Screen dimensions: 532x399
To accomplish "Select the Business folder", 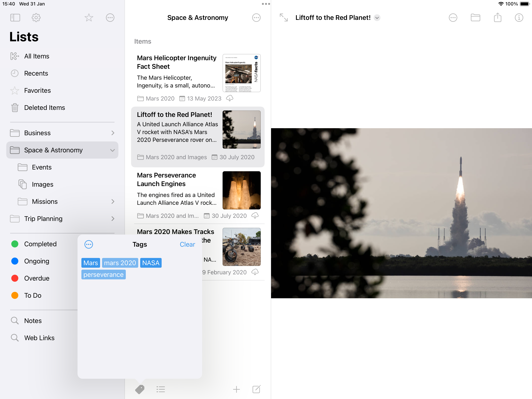I will 62,133.
